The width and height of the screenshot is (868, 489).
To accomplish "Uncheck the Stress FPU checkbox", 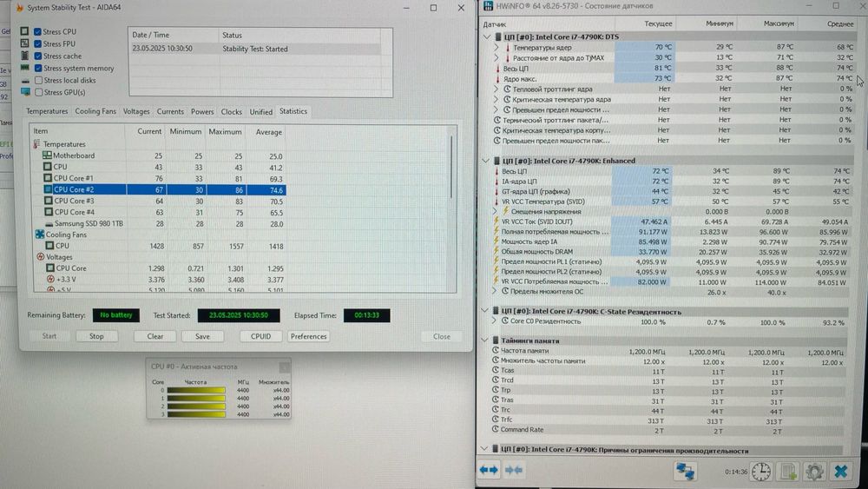I will (37, 43).
